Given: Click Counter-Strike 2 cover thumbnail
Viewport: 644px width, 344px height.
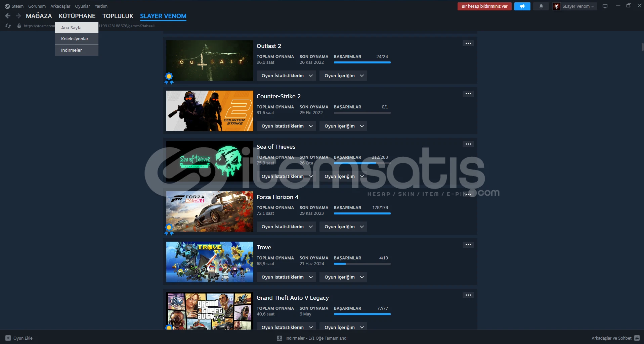Looking at the screenshot, I should tap(210, 111).
